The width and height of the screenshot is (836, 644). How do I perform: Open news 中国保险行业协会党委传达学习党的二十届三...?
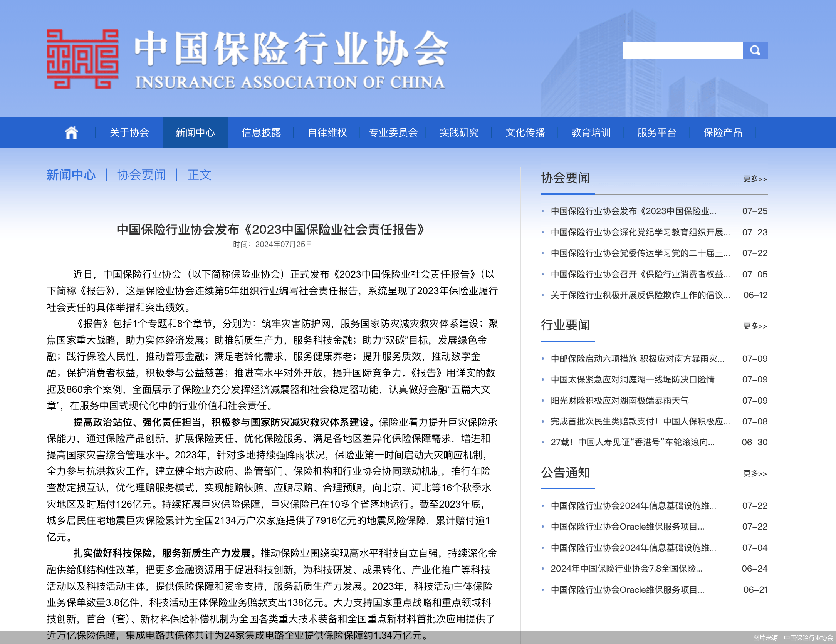[x=640, y=253]
